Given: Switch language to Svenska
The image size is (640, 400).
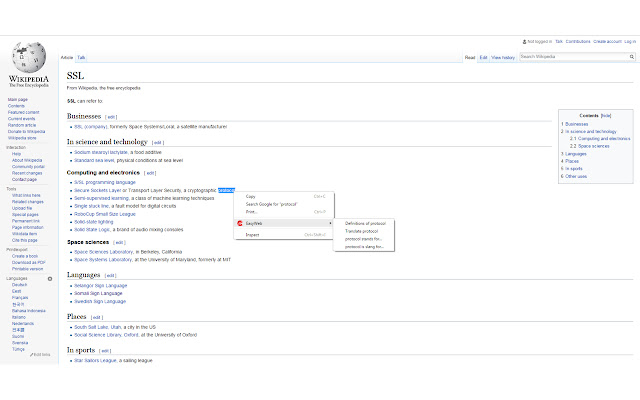Looking at the screenshot, I should click(20, 343).
